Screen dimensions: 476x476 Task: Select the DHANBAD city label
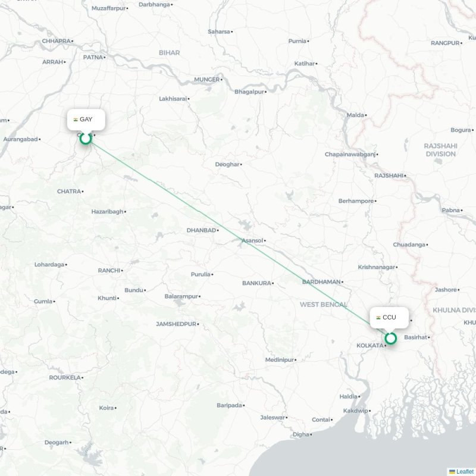[x=201, y=230]
